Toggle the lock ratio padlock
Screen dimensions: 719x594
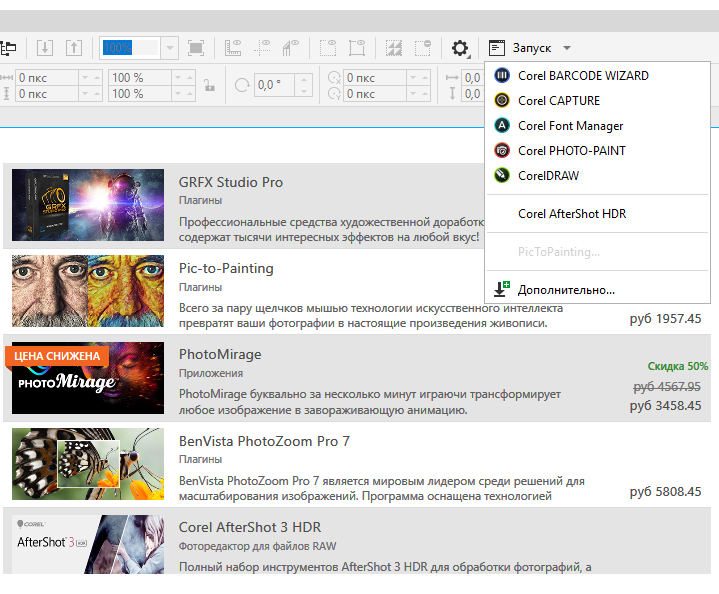[x=211, y=85]
